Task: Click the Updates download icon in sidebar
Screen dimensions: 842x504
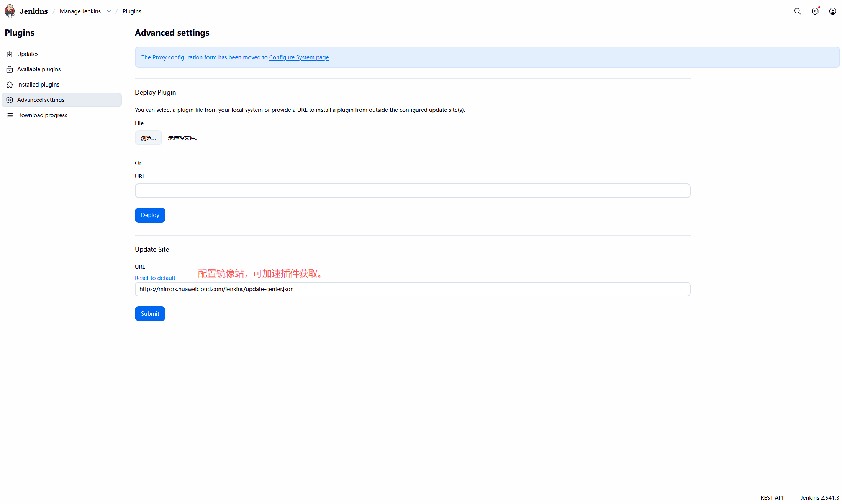Action: coord(10,54)
